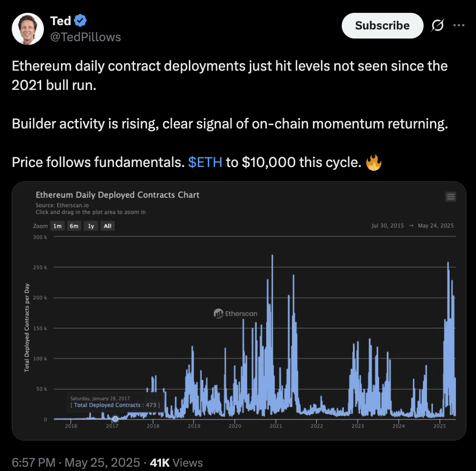Click the Jul 30, 2015 start date field
Screen dimensions: 476x471
388,226
